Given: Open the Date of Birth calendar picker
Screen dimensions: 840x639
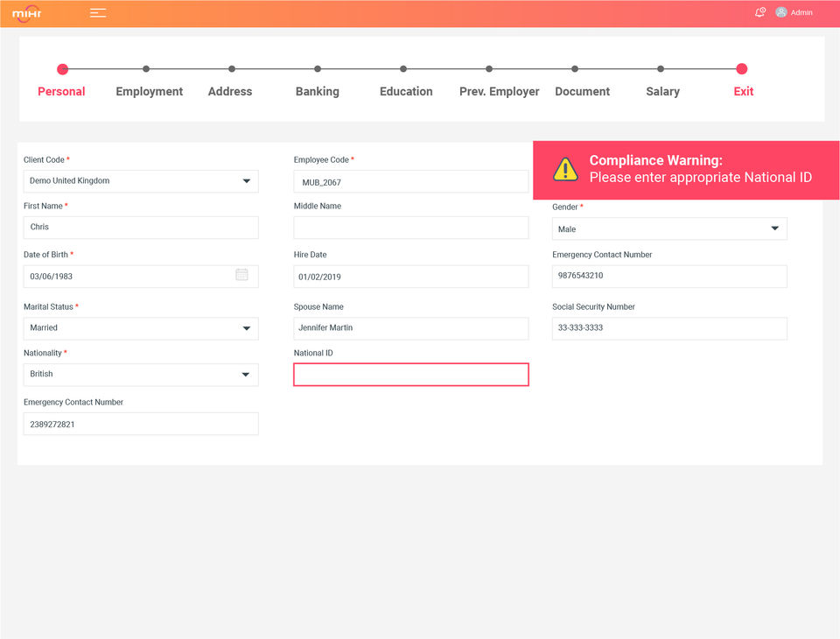Looking at the screenshot, I should [241, 275].
